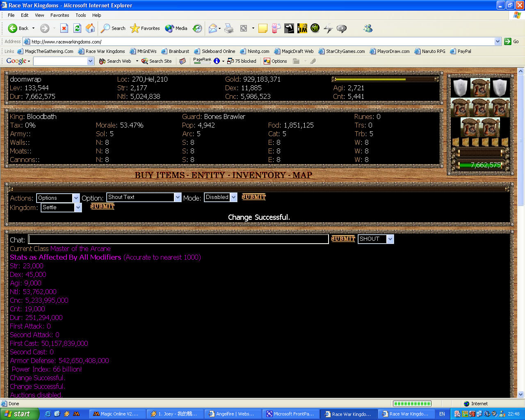
Task: Open the Tools menu
Action: 80,15
